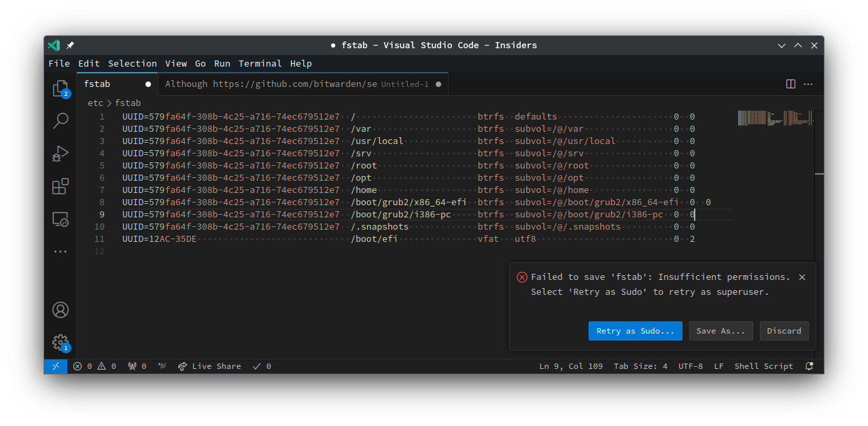The height and width of the screenshot is (426, 868).
Task: Open the Remote Explorer view
Action: [x=60, y=219]
